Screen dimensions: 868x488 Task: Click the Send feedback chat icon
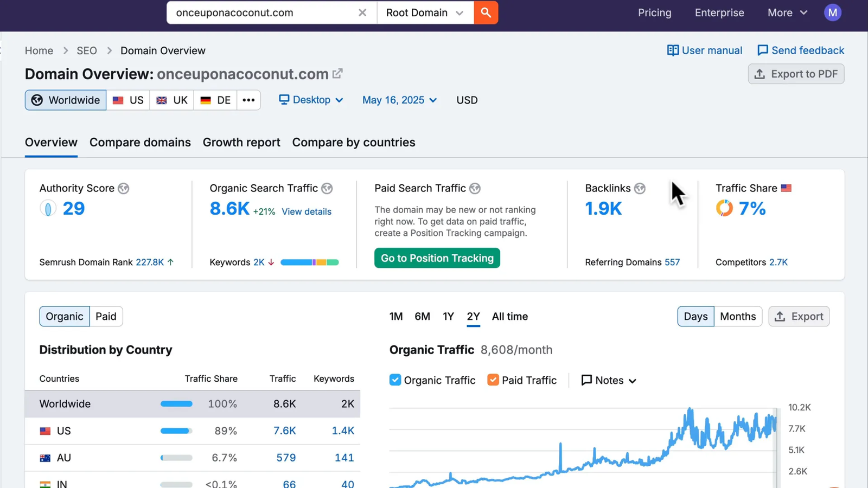pyautogui.click(x=763, y=50)
